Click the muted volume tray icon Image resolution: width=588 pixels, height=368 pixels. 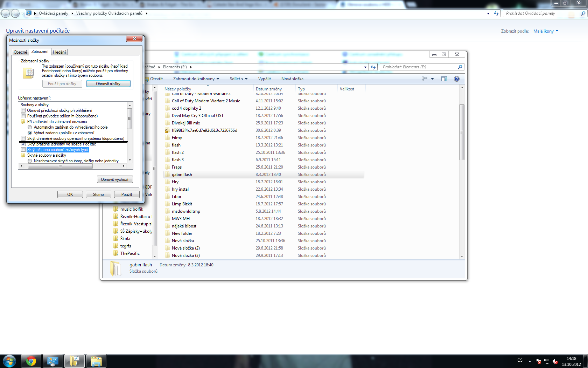pyautogui.click(x=555, y=361)
